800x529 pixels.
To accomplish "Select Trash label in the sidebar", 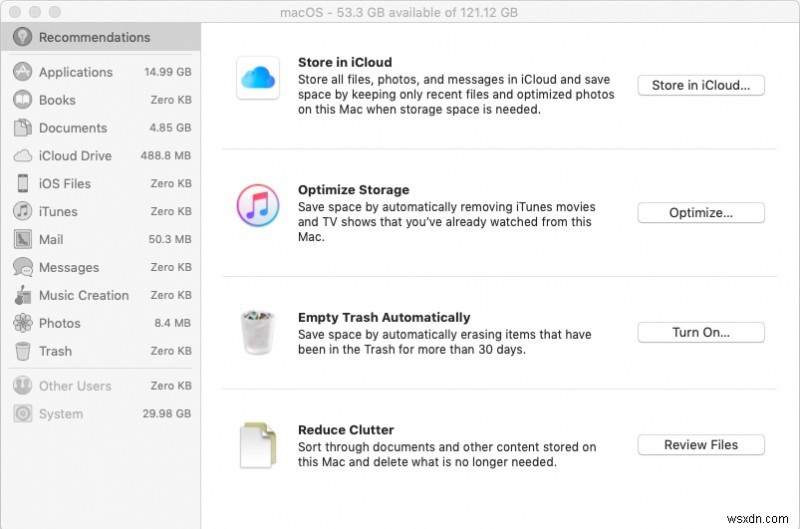I will point(55,351).
